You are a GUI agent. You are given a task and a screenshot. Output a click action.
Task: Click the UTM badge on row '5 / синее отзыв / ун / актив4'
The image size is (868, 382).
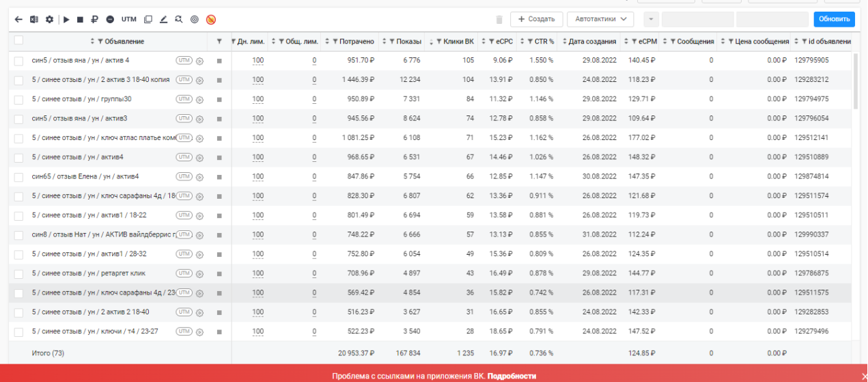click(x=184, y=157)
